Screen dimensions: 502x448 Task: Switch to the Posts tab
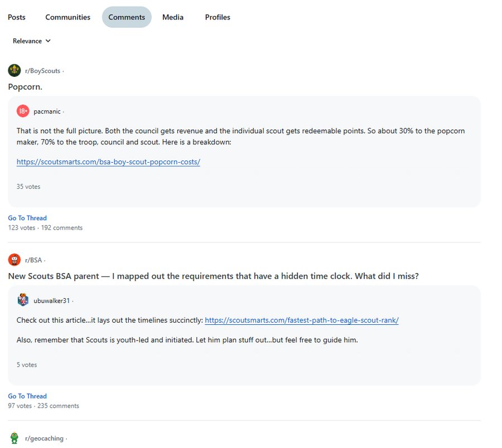pyautogui.click(x=17, y=17)
